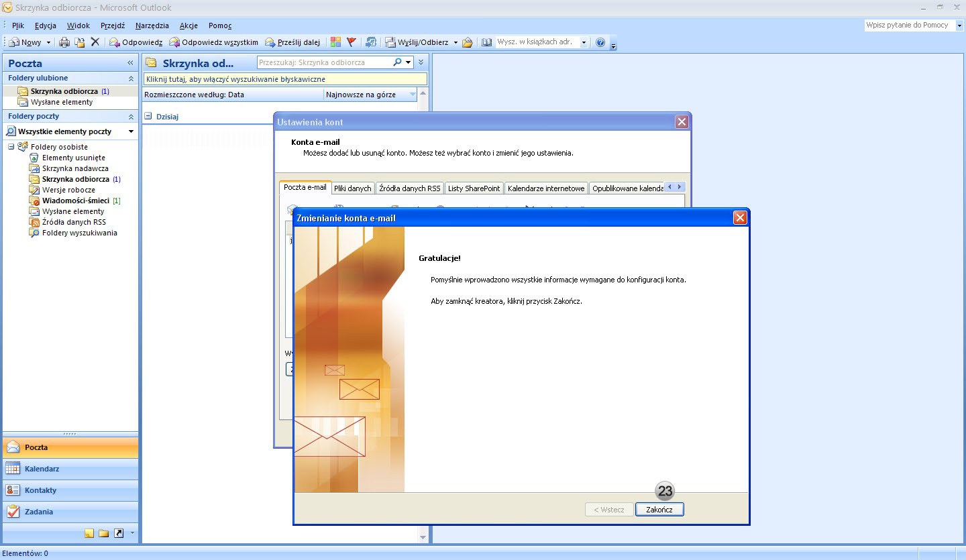Click Rozmieszczone według: Data column header

click(233, 95)
